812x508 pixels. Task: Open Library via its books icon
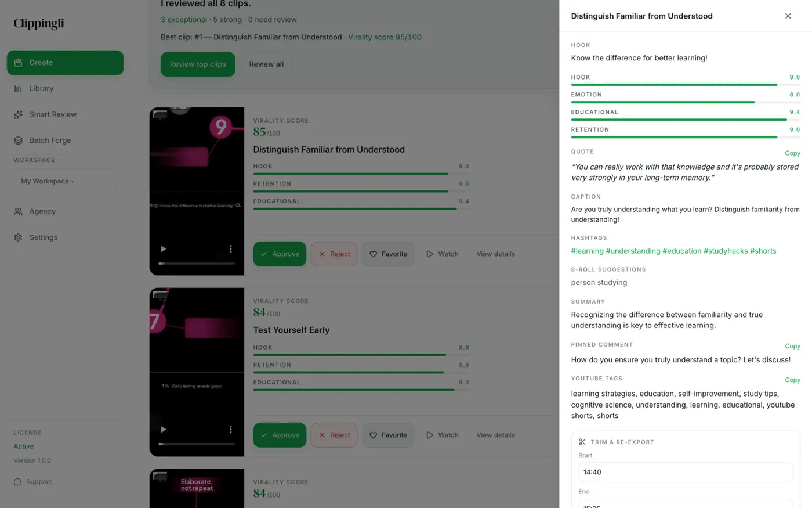coord(18,89)
